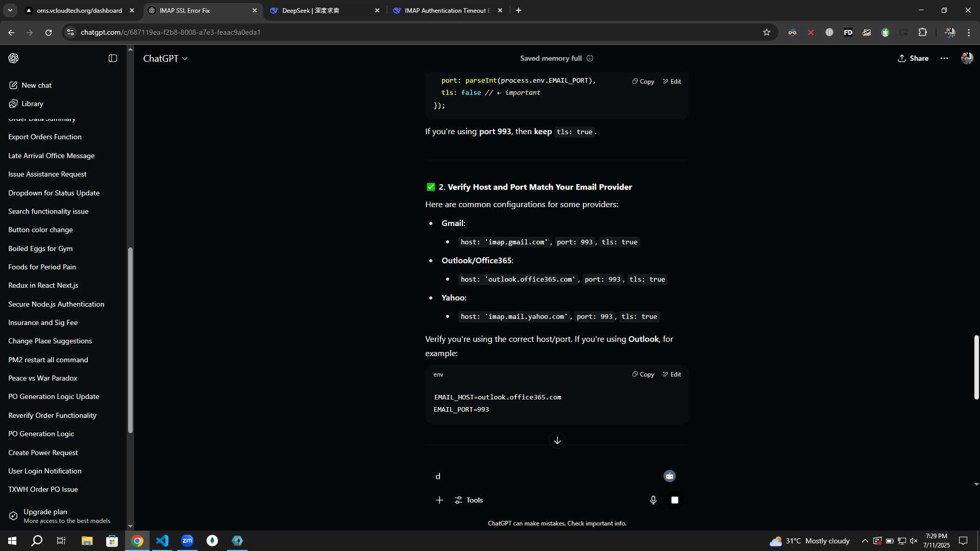Open the Tools menu

coord(469,500)
